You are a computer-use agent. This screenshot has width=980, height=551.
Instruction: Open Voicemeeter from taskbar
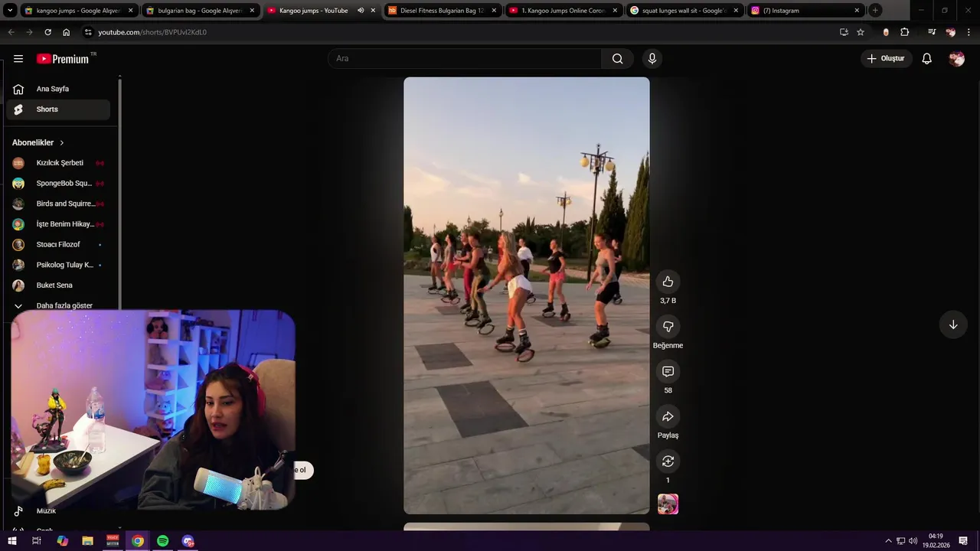pos(113,541)
